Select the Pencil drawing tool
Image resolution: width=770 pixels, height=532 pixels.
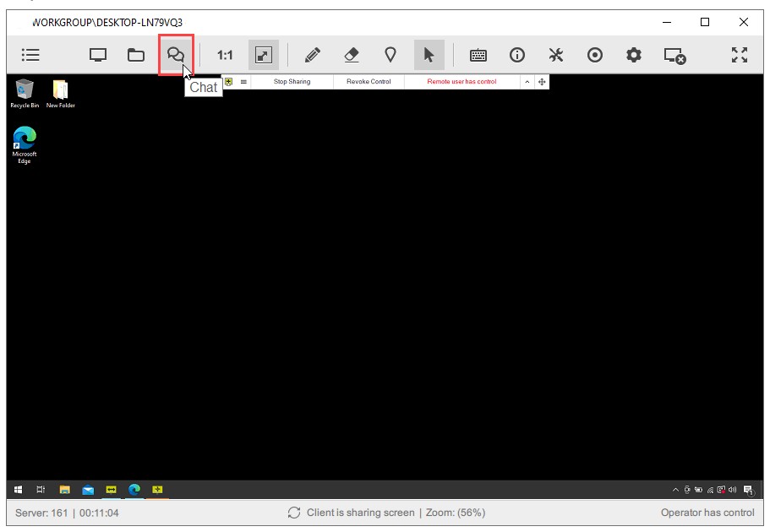[x=311, y=55]
